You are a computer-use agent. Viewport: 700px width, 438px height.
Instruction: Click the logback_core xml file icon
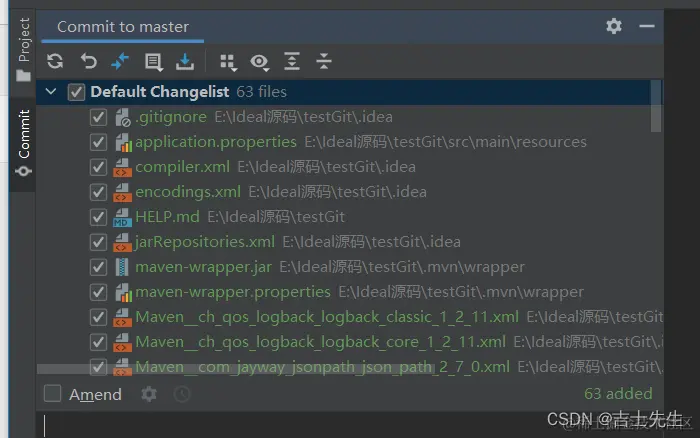click(x=122, y=342)
